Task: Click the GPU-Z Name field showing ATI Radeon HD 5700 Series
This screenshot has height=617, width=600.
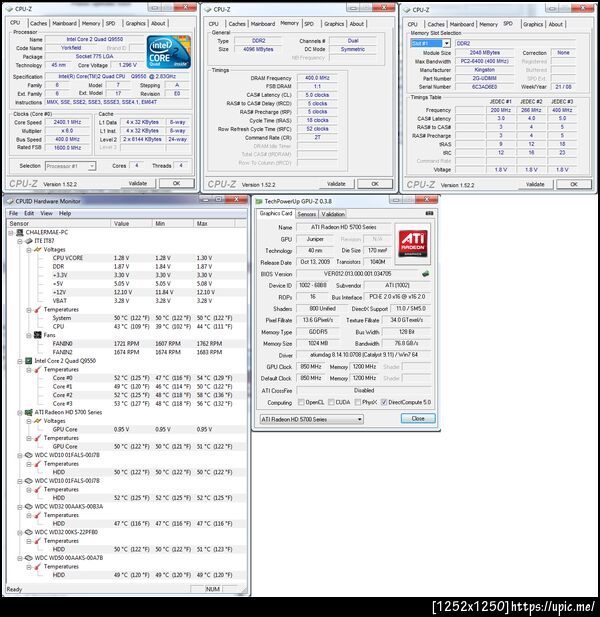Action: point(343,227)
